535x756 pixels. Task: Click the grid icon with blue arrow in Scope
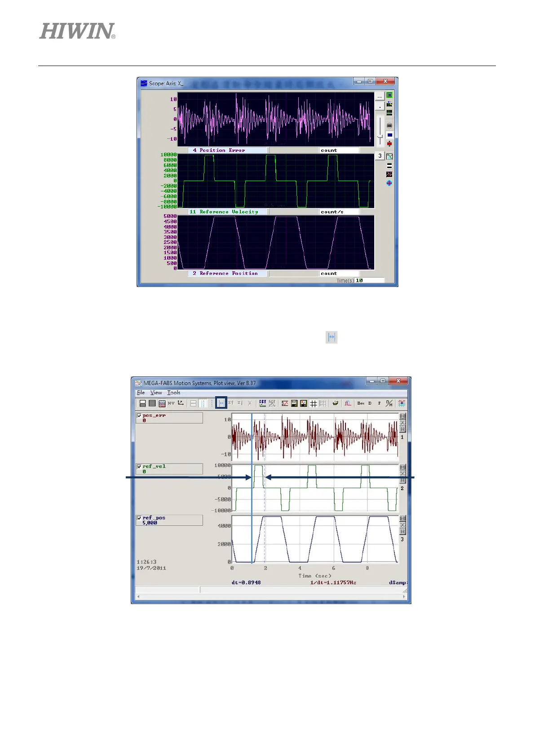tap(389, 104)
